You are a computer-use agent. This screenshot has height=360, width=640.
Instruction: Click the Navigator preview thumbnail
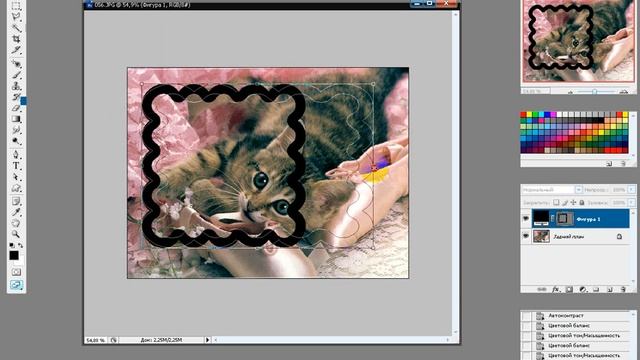tap(578, 41)
